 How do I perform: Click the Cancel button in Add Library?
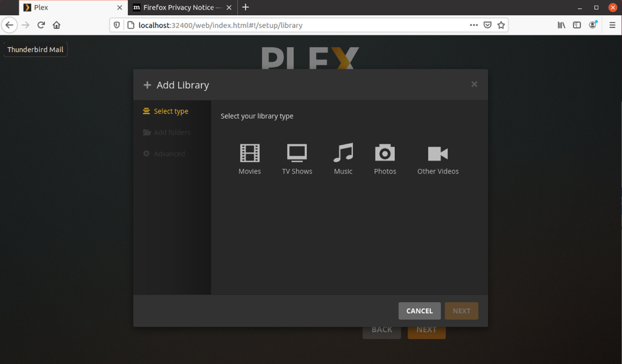419,311
